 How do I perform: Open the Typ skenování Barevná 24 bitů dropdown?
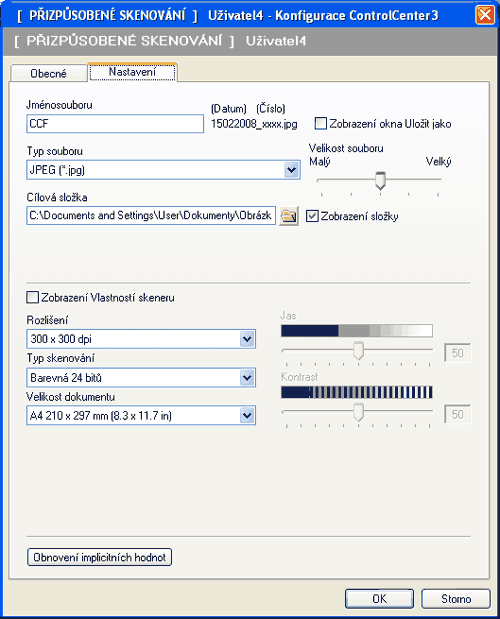(x=247, y=377)
